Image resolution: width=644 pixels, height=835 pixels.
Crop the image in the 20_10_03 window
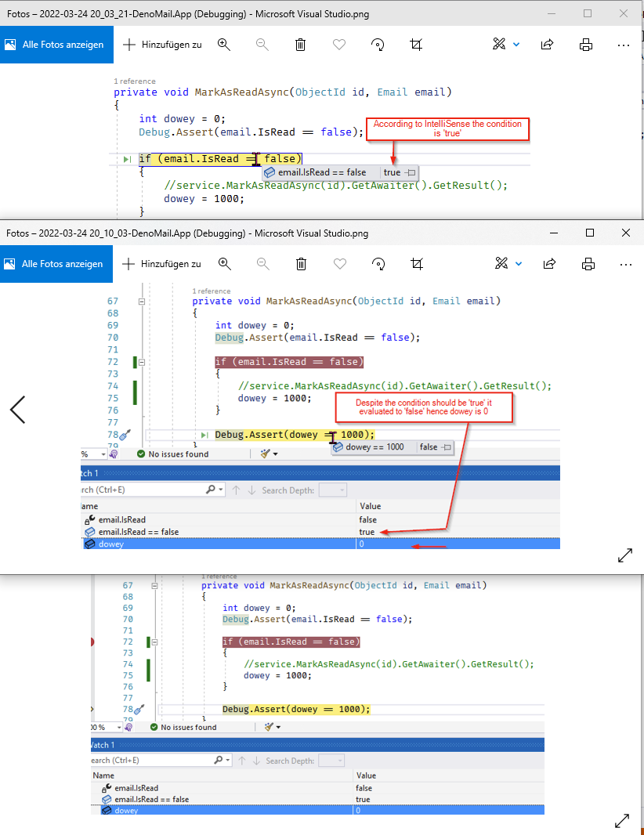[416, 264]
